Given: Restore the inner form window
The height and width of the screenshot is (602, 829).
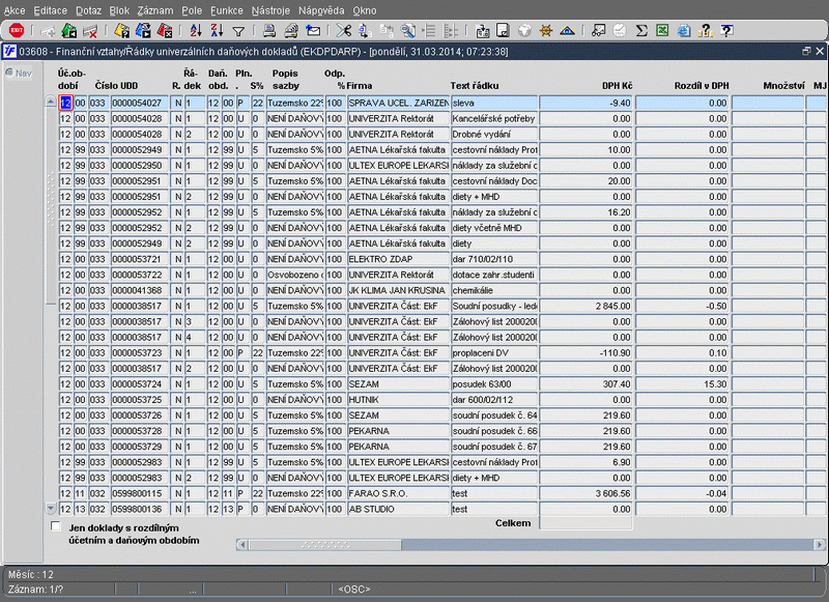Looking at the screenshot, I should tap(806, 50).
